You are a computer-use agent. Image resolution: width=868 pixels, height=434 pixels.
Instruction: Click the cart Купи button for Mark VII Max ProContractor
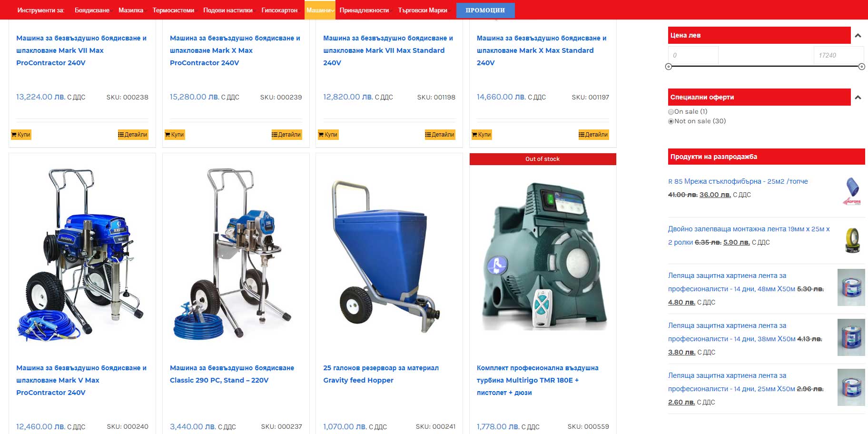point(21,135)
